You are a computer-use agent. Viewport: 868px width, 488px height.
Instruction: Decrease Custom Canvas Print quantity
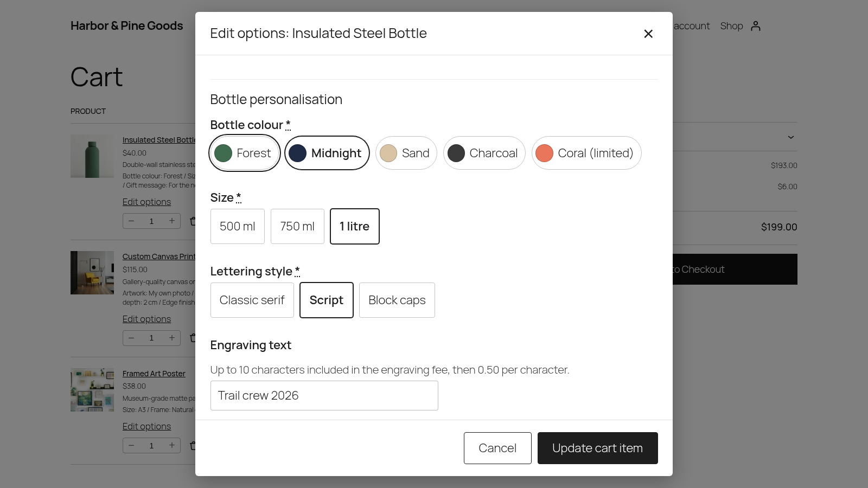(131, 338)
